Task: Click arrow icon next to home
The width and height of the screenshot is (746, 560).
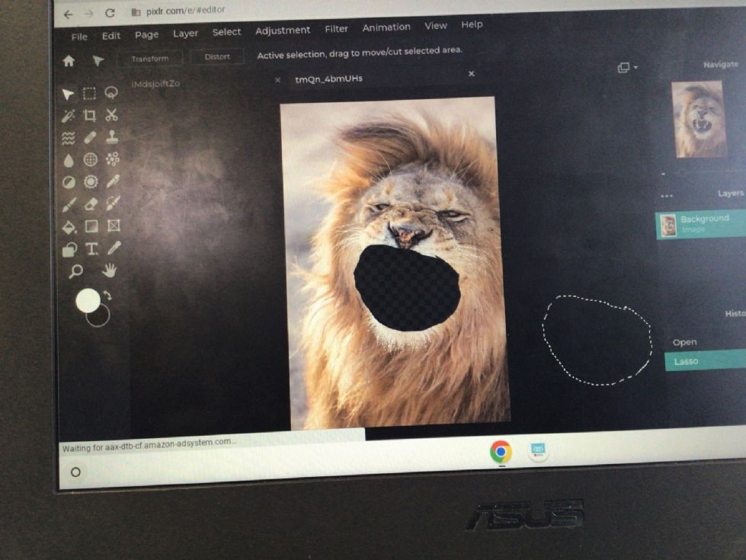Action: pos(98,60)
